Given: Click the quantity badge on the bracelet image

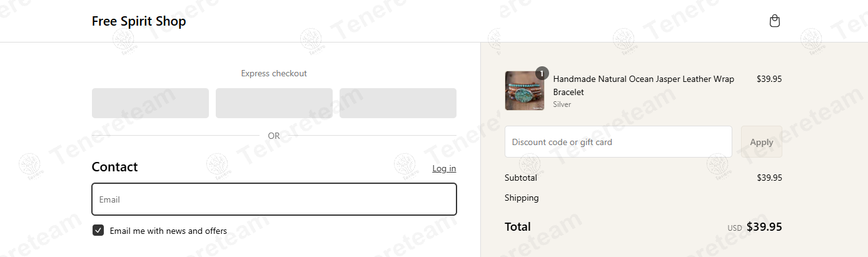Looking at the screenshot, I should (542, 73).
